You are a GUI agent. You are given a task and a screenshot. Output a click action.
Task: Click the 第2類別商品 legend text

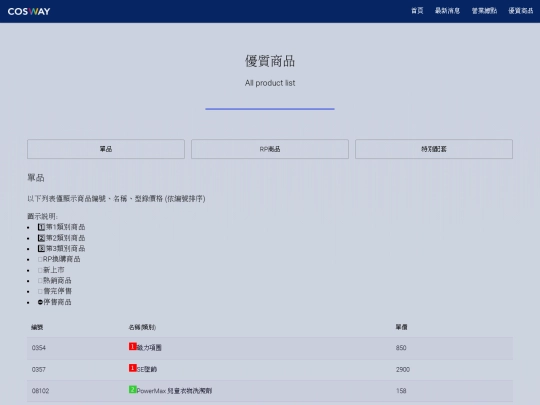tap(65, 238)
